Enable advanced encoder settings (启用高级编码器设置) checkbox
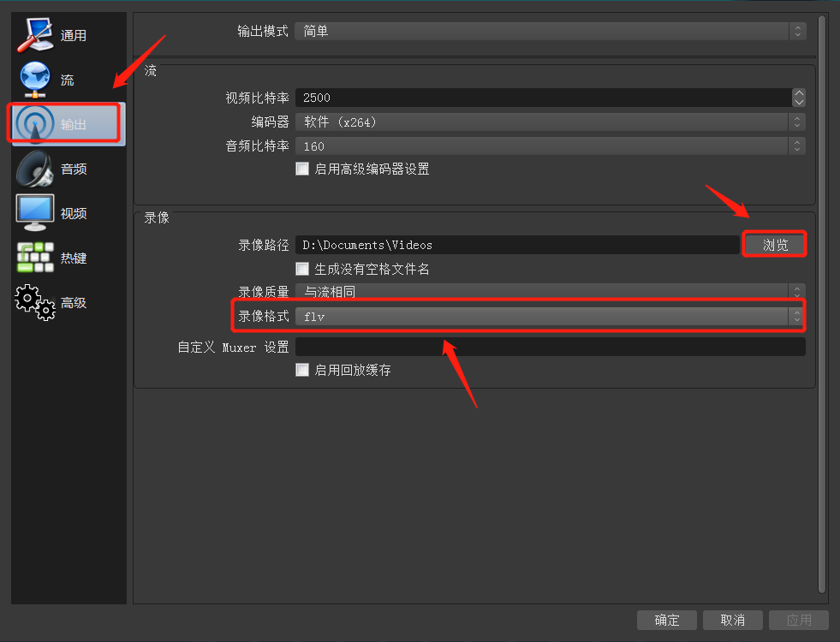The image size is (840, 642). click(x=302, y=169)
